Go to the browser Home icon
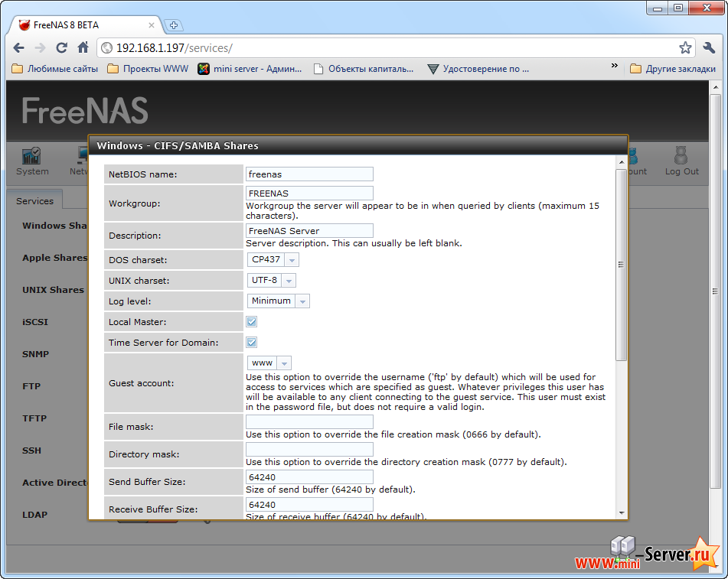The height and width of the screenshot is (579, 728). [x=83, y=47]
